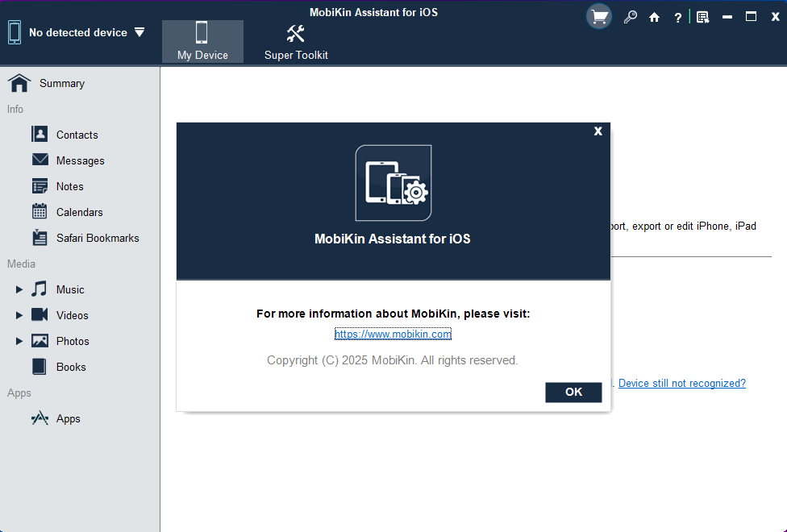This screenshot has width=787, height=532.
Task: Select Messages label in sidebar
Action: [x=81, y=161]
